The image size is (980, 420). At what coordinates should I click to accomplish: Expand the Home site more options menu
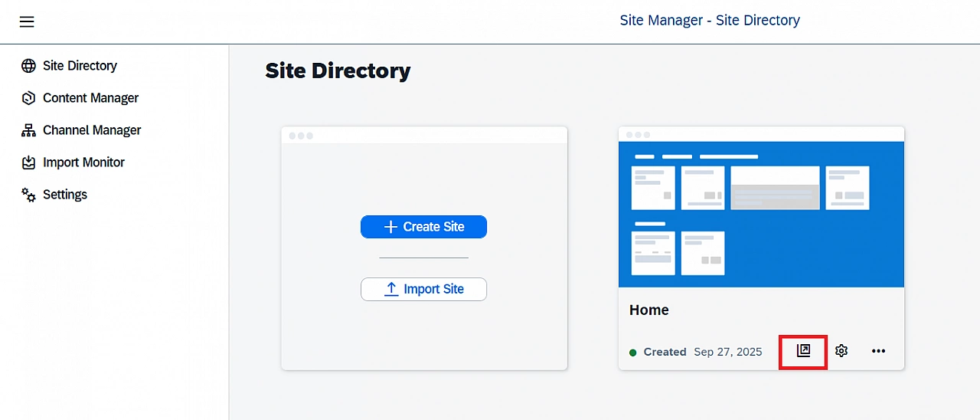coord(878,351)
